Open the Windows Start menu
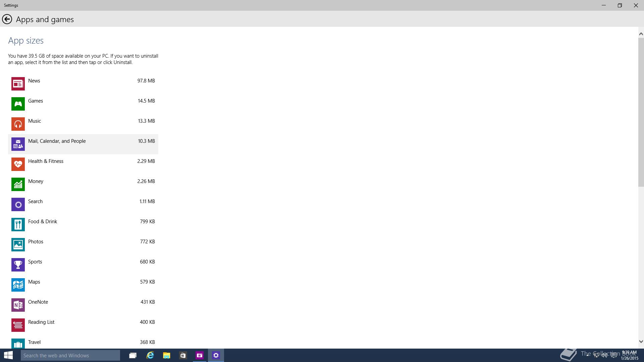 8,355
